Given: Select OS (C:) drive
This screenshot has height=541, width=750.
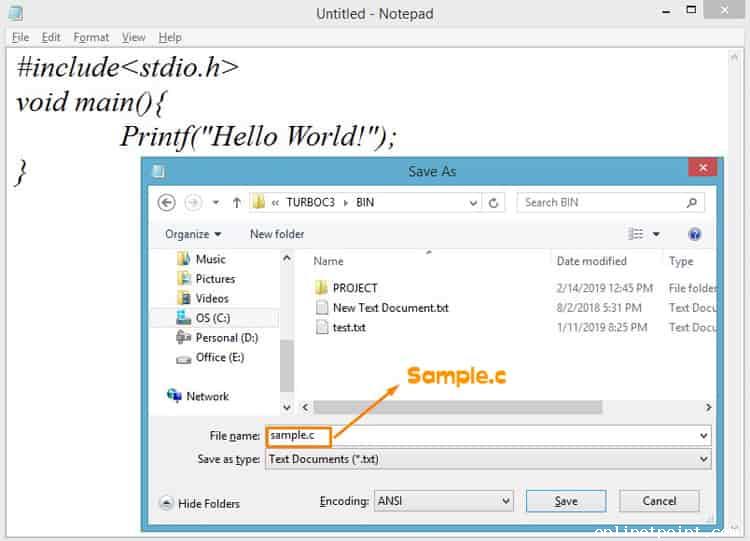Looking at the screenshot, I should (213, 318).
